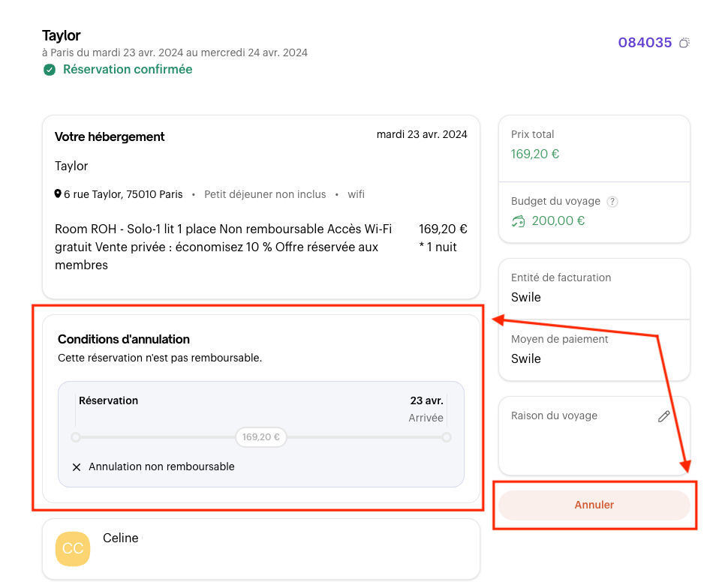This screenshot has width=725, height=588.
Task: Click the Votre hébergement heading
Action: [110, 136]
